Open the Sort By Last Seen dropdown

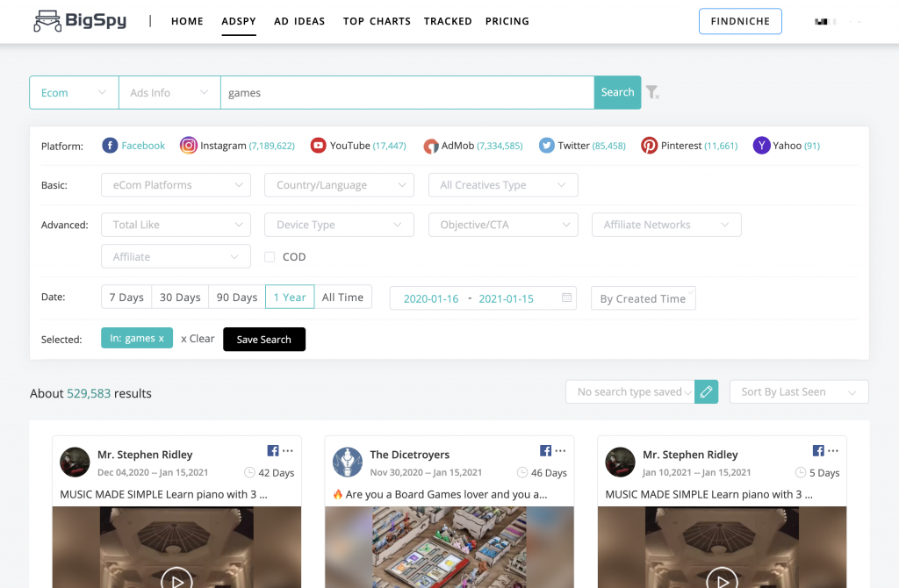pyautogui.click(x=799, y=392)
